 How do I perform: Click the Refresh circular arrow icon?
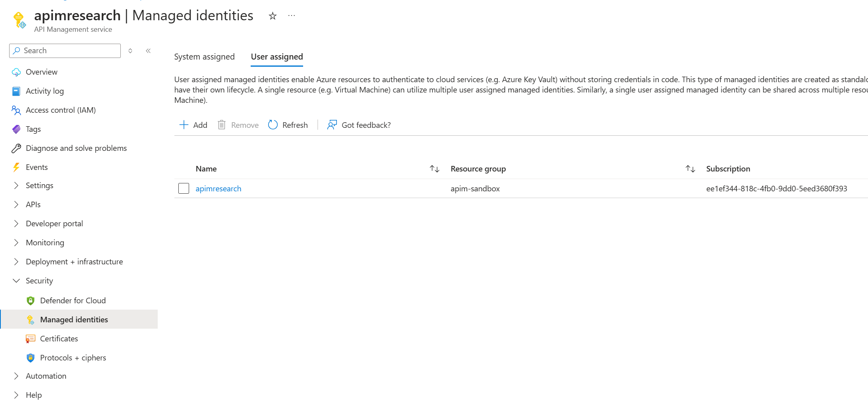click(273, 125)
